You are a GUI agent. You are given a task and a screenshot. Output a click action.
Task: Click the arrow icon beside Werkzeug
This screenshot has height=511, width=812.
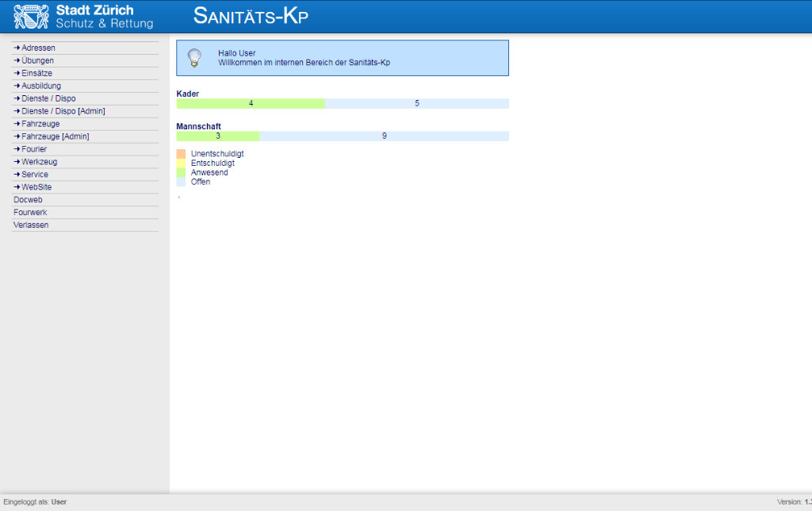click(17, 162)
